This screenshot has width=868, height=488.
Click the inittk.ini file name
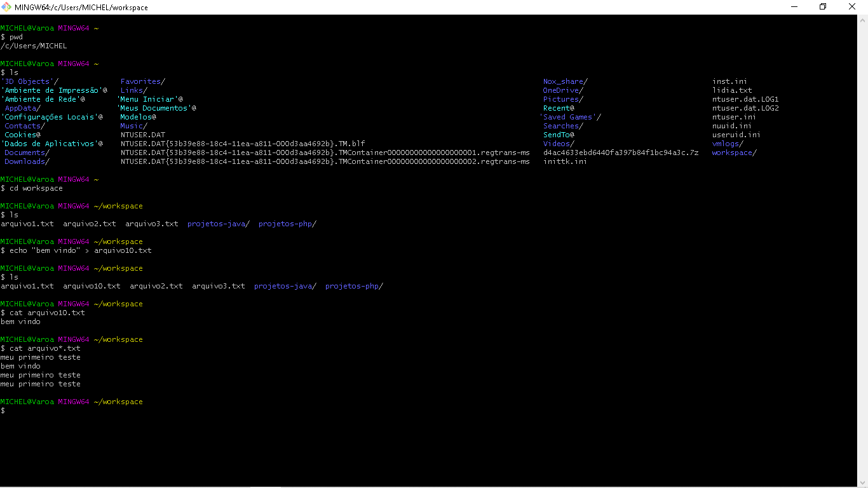565,161
